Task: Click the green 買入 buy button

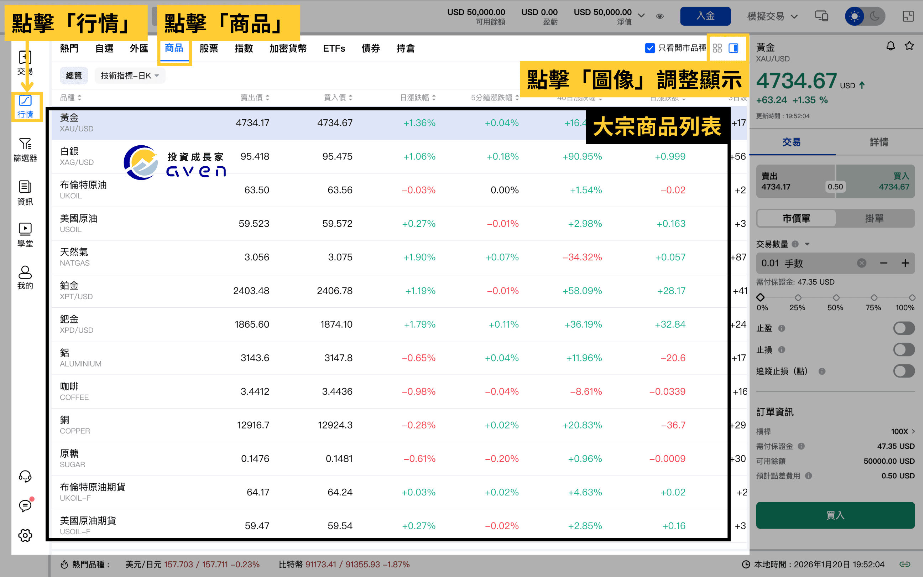Action: 835,515
